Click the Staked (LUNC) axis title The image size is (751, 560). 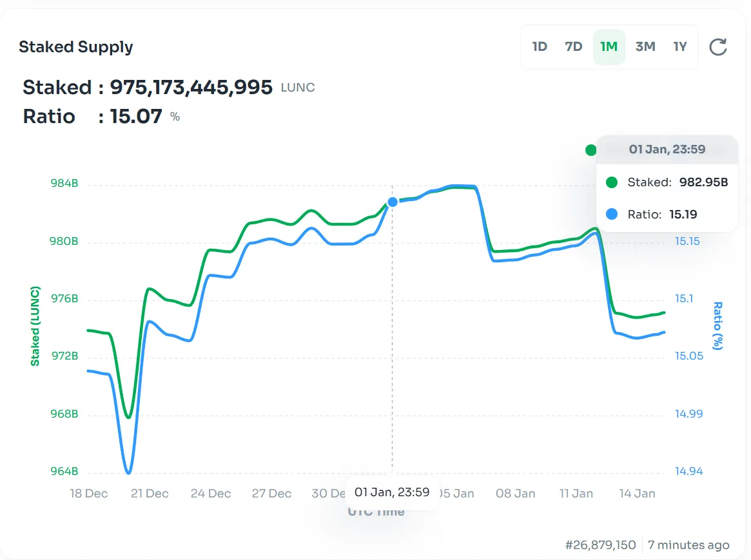click(35, 326)
